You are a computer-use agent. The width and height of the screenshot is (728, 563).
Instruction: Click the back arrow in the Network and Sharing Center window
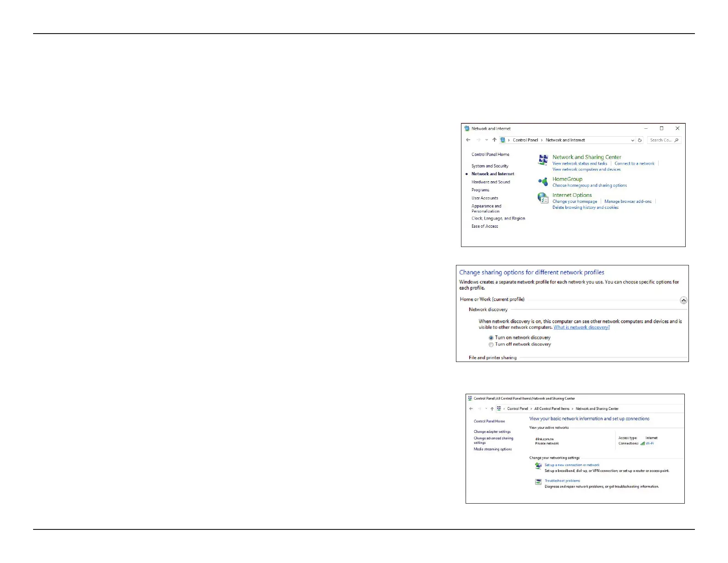471,408
